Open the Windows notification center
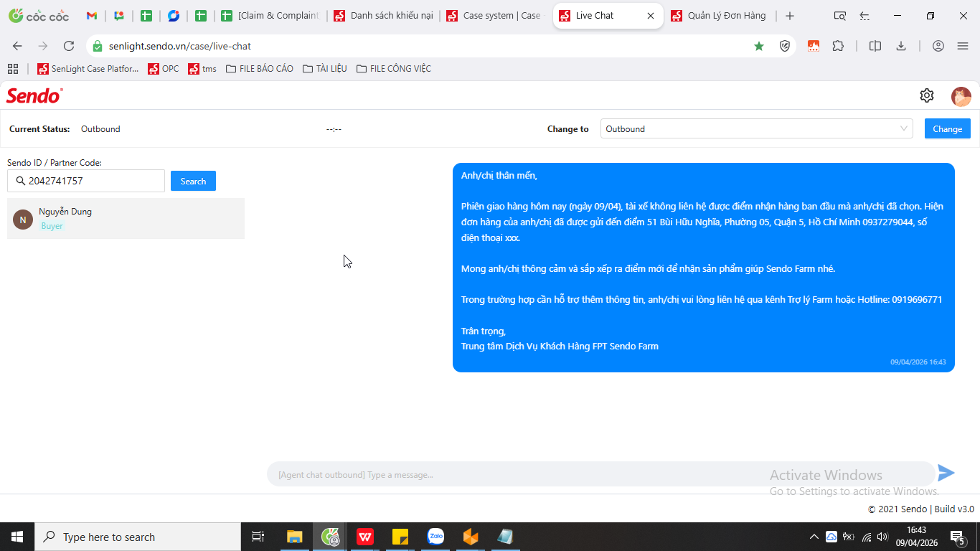This screenshot has width=980, height=551. [957, 537]
